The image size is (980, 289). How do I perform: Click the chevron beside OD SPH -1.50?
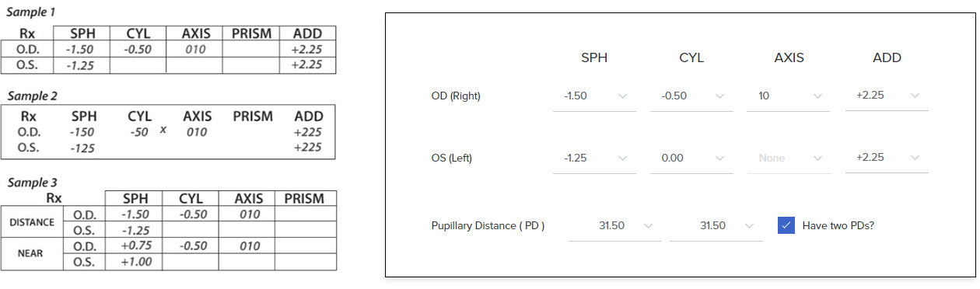click(x=622, y=96)
